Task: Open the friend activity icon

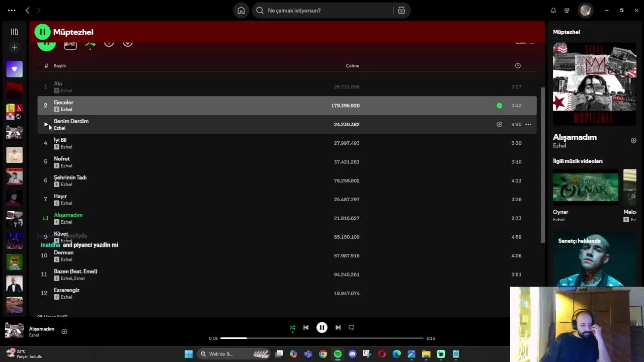Action: tap(567, 10)
